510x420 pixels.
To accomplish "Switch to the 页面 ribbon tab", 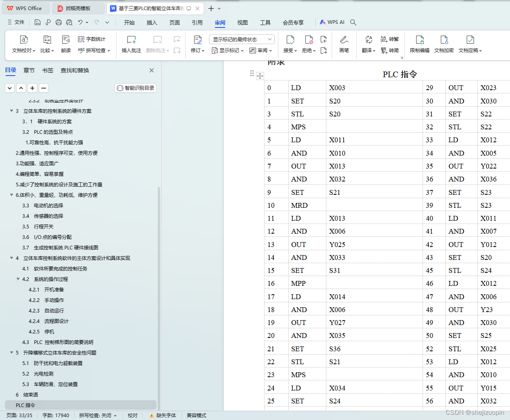I will pos(175,23).
